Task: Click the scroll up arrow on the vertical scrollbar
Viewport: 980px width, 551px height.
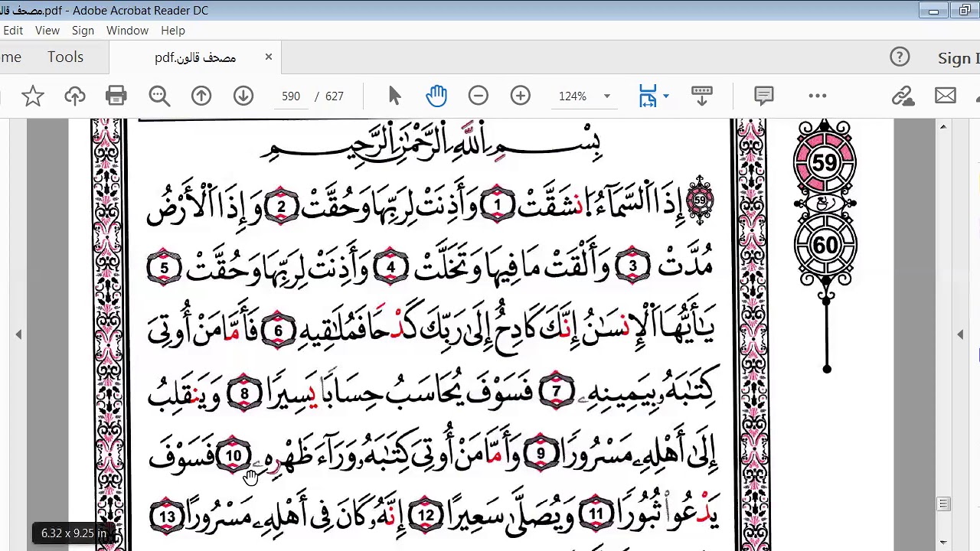Action: pos(943,126)
